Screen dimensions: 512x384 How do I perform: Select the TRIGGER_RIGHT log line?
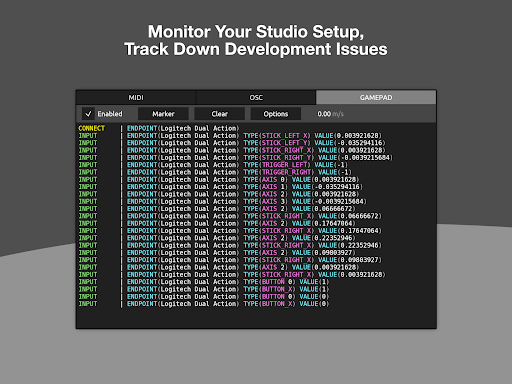215,172
